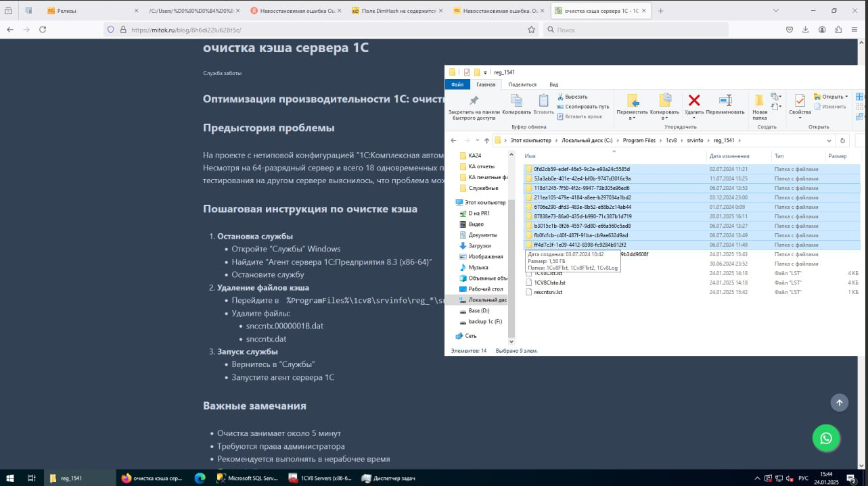Bookmark page with the star icon
This screenshot has width=868, height=486.
531,30
